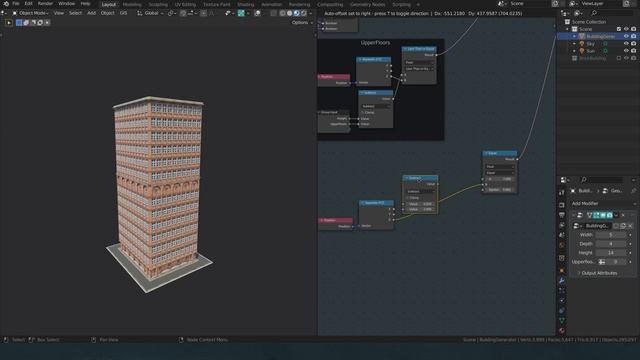Open the Output properties tab
640x360 pixels.
click(x=562, y=215)
